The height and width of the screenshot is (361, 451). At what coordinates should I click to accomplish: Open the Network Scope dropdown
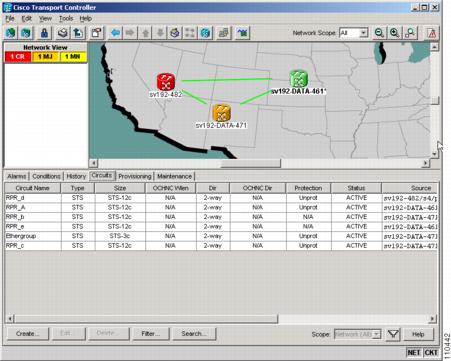(x=364, y=33)
